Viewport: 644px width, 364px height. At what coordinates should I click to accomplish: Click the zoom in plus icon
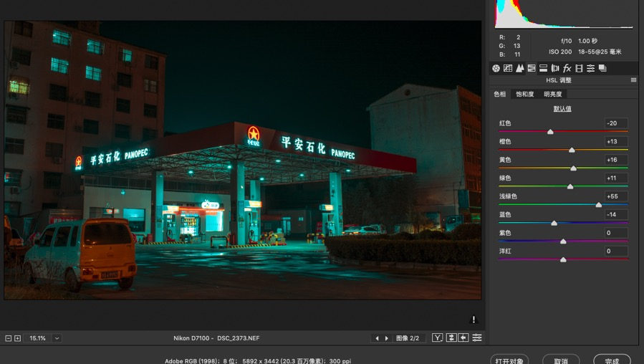pos(17,338)
